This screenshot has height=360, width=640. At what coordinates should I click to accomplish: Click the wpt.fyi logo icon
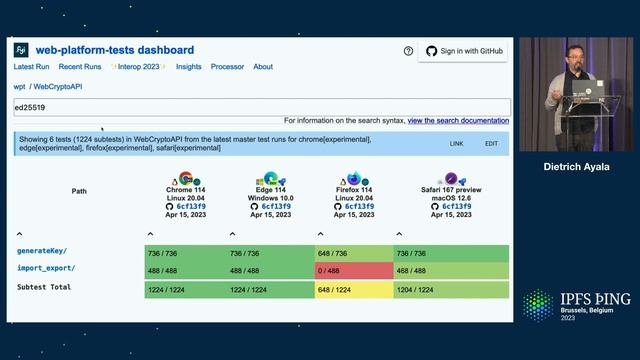21,50
